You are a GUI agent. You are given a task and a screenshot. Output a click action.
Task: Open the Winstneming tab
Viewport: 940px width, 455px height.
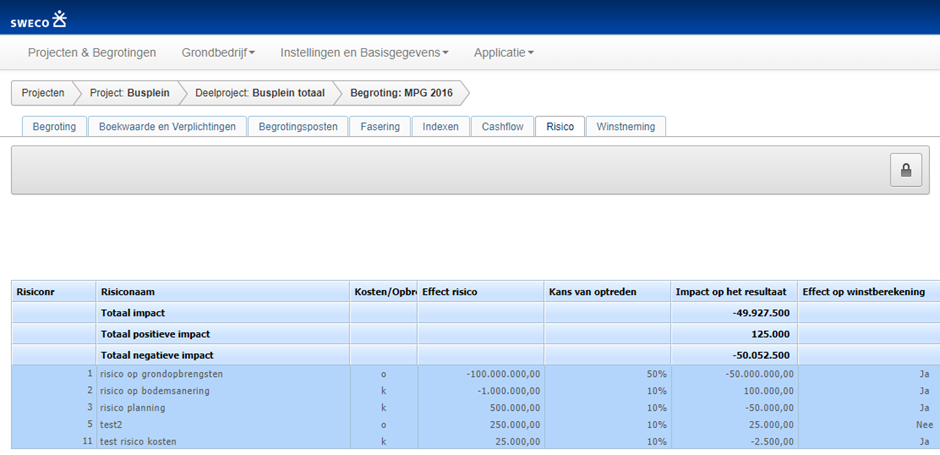click(x=626, y=127)
